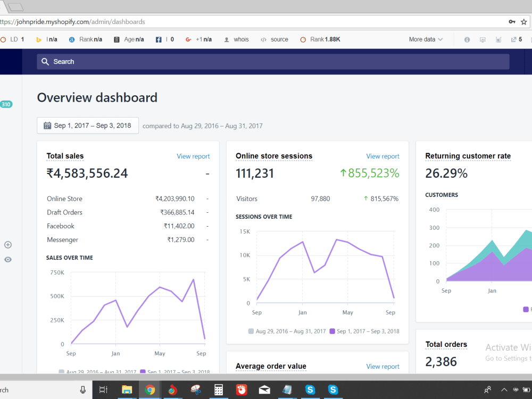Click the 855,523% sessions increase value
This screenshot has height=399, width=532.
370,173
